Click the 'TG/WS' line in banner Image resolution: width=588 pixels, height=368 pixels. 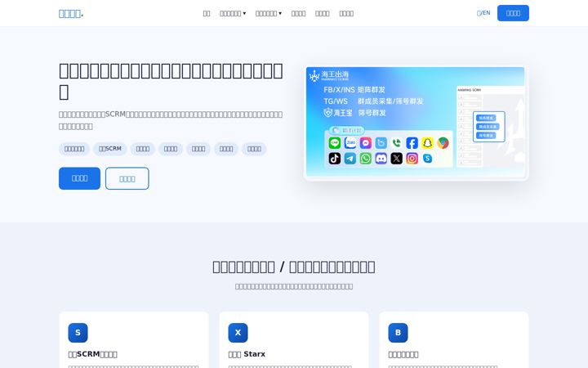pos(373,101)
